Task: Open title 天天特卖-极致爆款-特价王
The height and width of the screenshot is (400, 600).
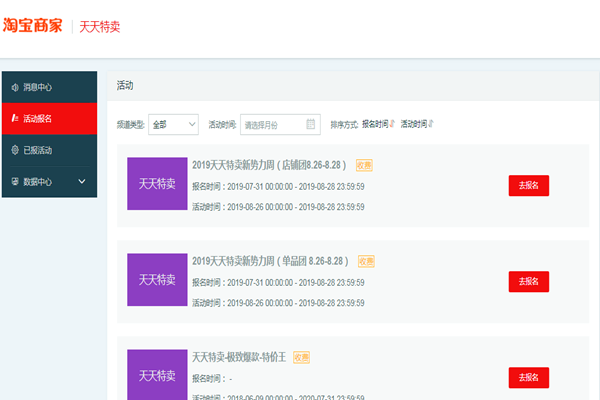Action: [239, 358]
